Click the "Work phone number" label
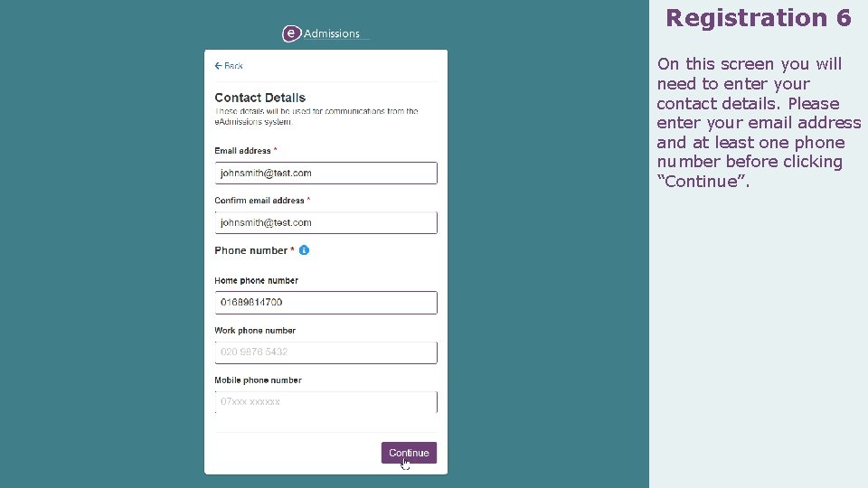This screenshot has width=868, height=488. click(255, 331)
